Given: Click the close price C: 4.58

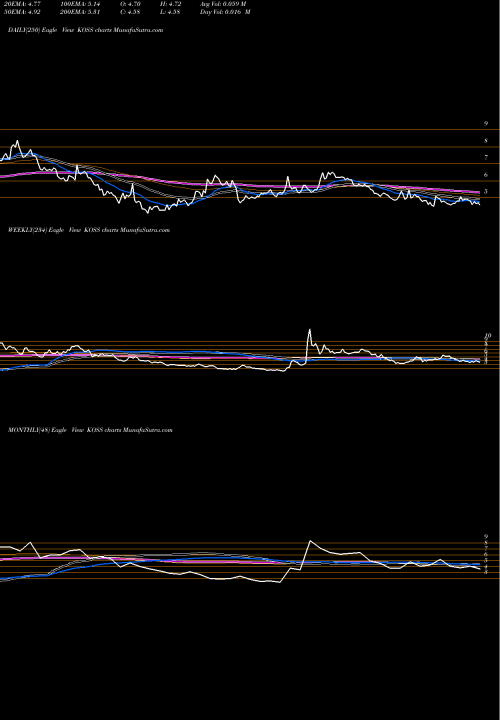Looking at the screenshot, I should click(130, 12).
